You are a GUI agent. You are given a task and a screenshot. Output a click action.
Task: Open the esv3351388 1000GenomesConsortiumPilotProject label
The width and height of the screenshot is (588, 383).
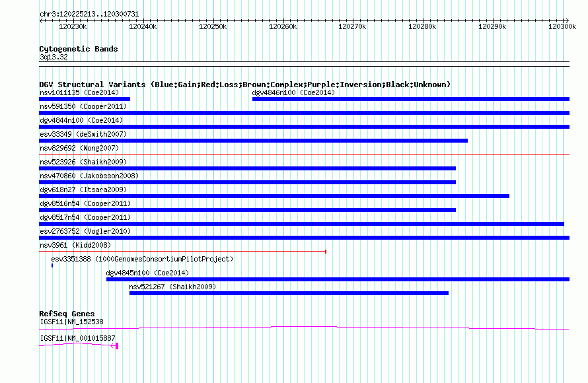point(142,259)
